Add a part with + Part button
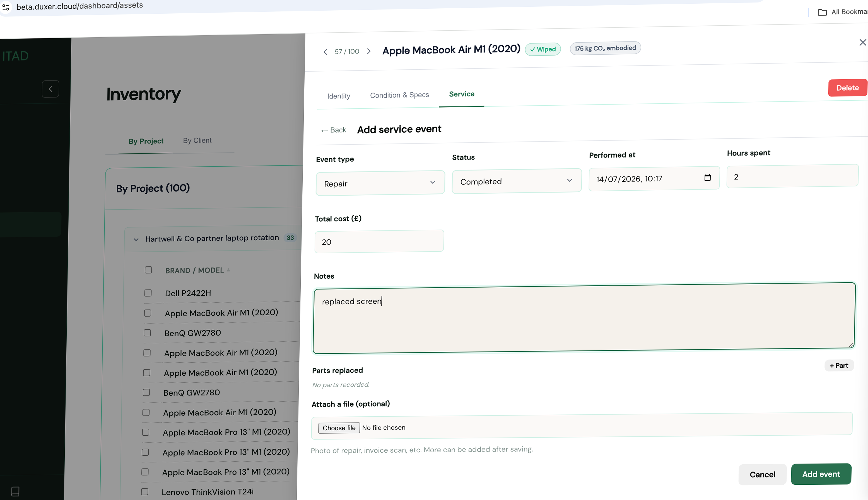Image resolution: width=868 pixels, height=500 pixels. pyautogui.click(x=839, y=365)
